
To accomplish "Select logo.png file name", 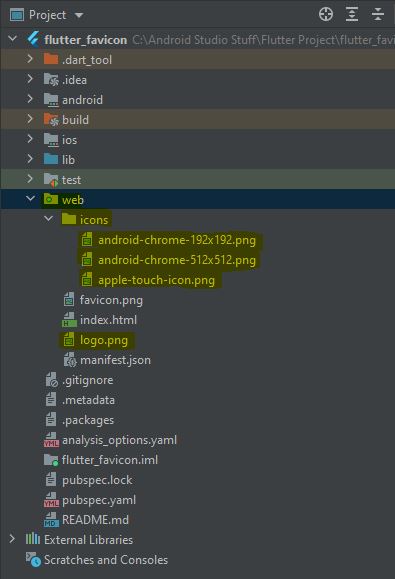I will [104, 340].
